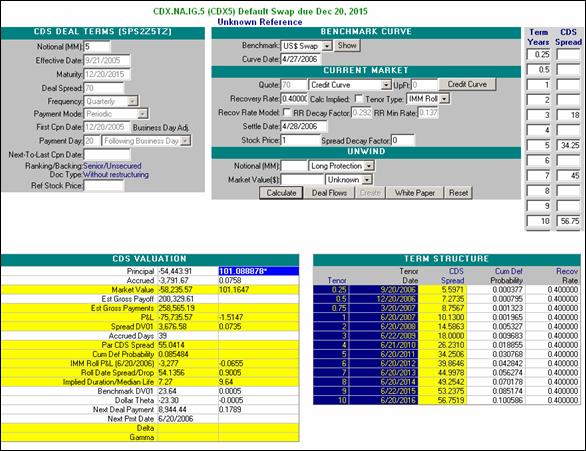The width and height of the screenshot is (586, 451).
Task: Click the Payment Day field
Action: click(x=92, y=141)
